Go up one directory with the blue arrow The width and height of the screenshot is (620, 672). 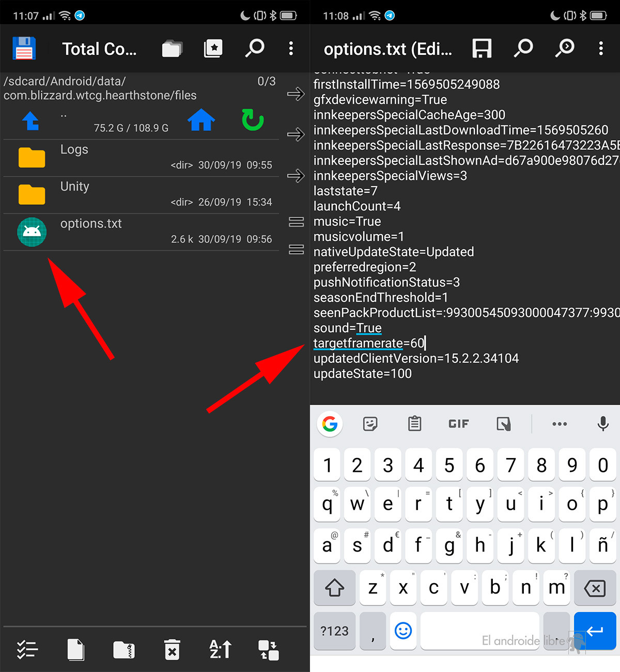click(30, 120)
